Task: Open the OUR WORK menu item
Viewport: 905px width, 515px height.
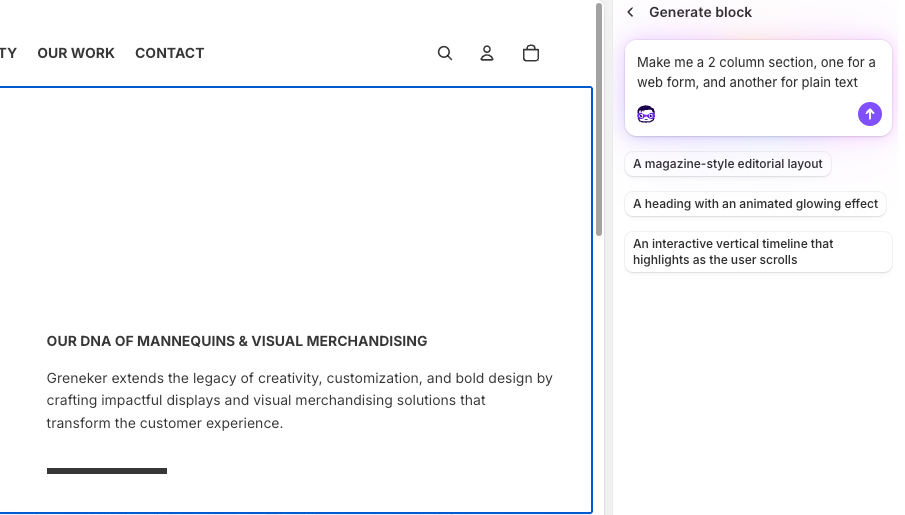Action: pos(76,53)
